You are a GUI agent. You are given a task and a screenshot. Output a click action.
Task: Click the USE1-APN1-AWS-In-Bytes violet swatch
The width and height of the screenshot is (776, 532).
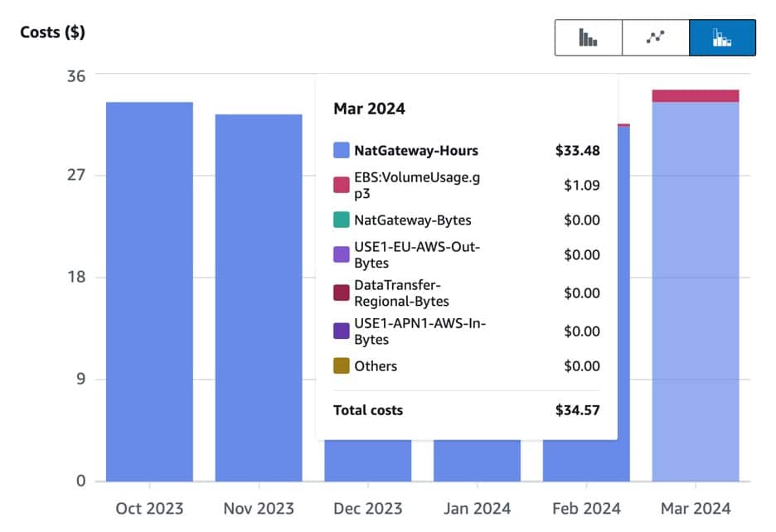click(x=342, y=331)
